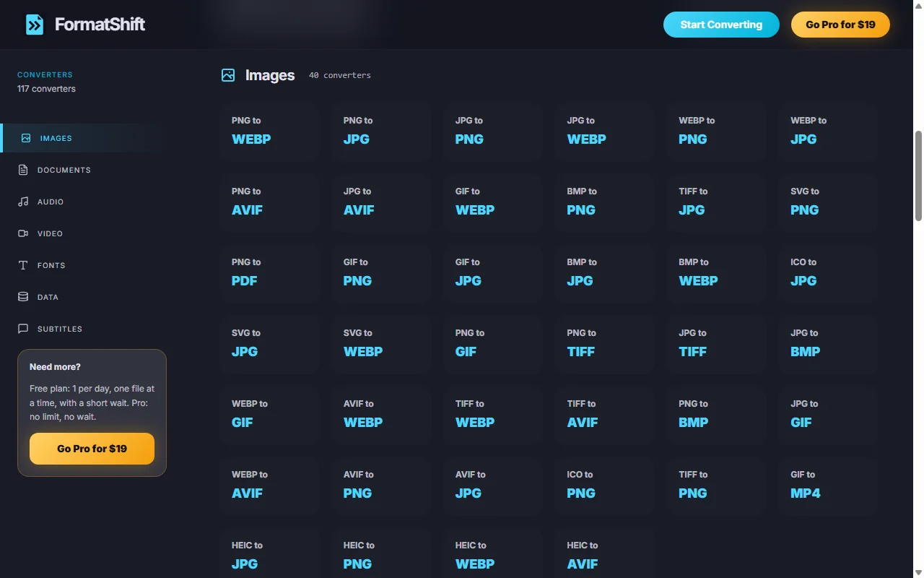
Task: Select the JPG to AVIF card
Action: [x=382, y=202]
